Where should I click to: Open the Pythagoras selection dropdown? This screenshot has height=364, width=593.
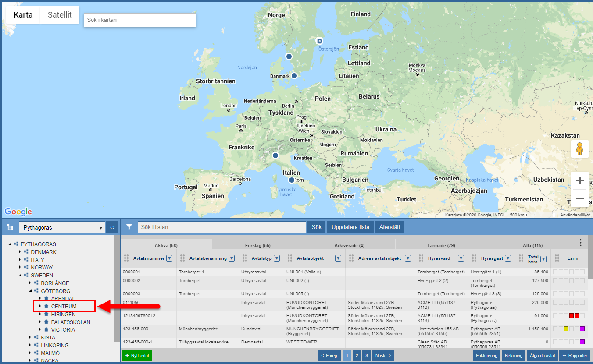pyautogui.click(x=62, y=227)
